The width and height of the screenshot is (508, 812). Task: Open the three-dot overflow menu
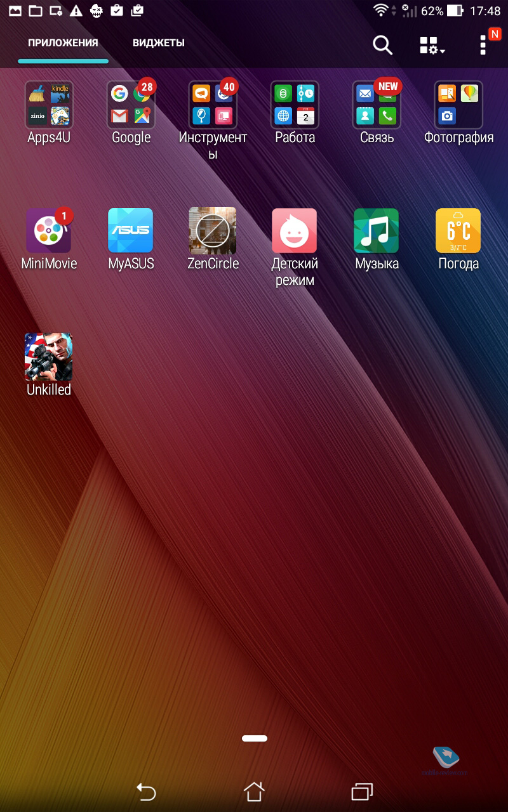pyautogui.click(x=483, y=46)
